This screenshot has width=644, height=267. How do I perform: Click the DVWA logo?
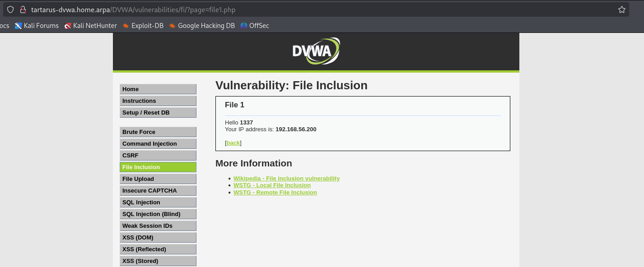pos(316,51)
